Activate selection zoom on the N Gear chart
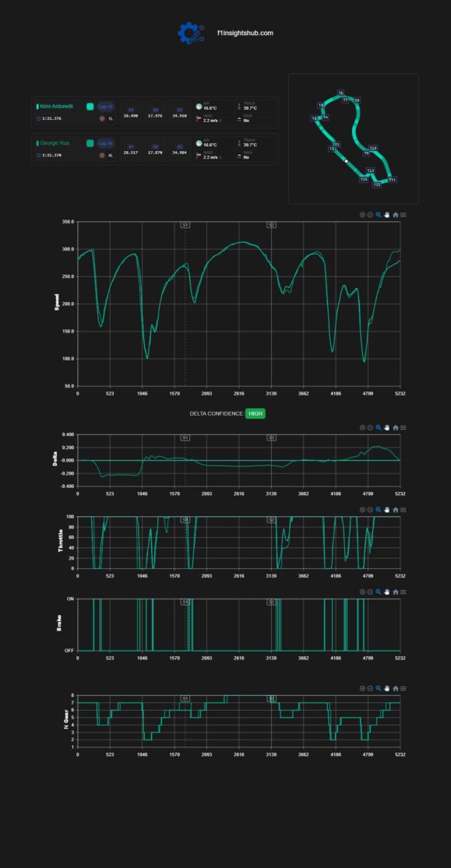This screenshot has height=868, width=451. [x=379, y=688]
